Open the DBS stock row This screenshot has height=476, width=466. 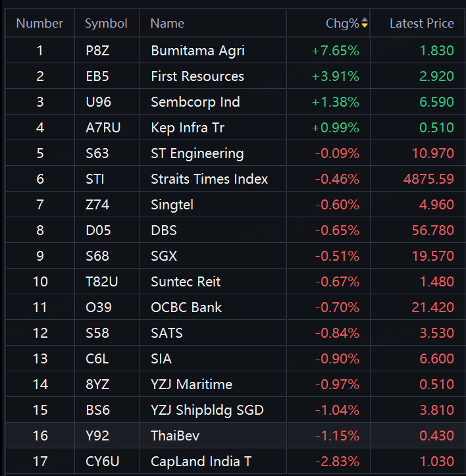[x=164, y=230]
